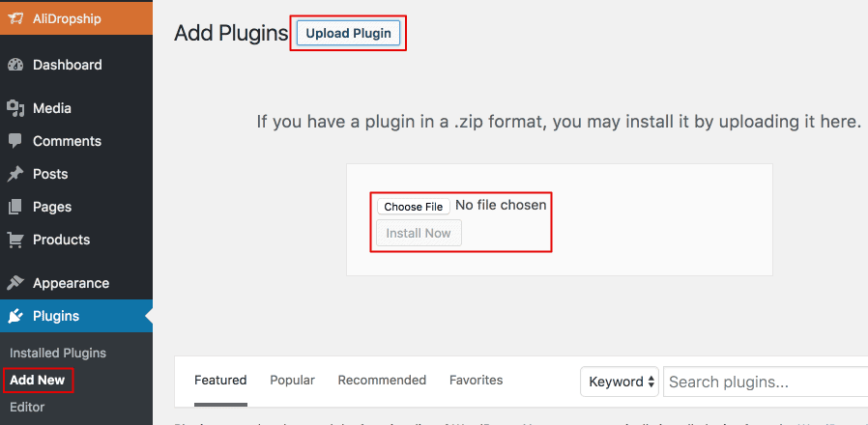
Task: Switch to the Recommended tab
Action: (382, 380)
